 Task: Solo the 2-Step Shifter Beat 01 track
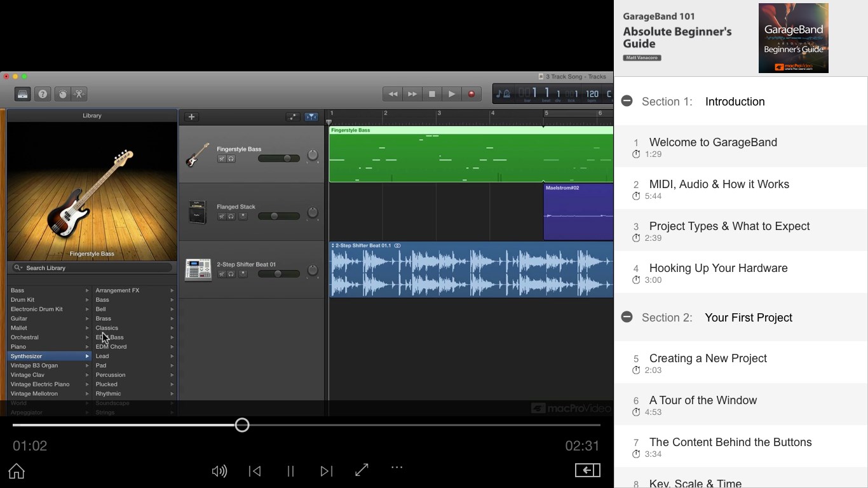pyautogui.click(x=231, y=274)
